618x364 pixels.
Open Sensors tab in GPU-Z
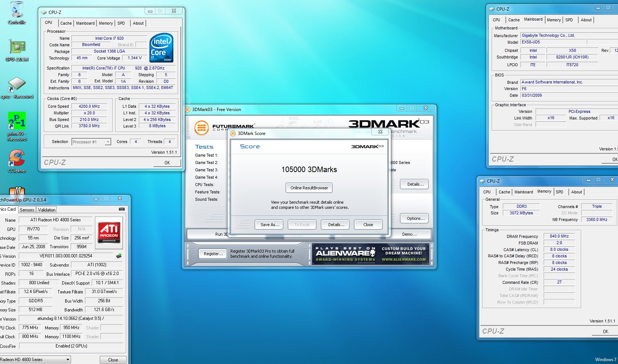27,210
